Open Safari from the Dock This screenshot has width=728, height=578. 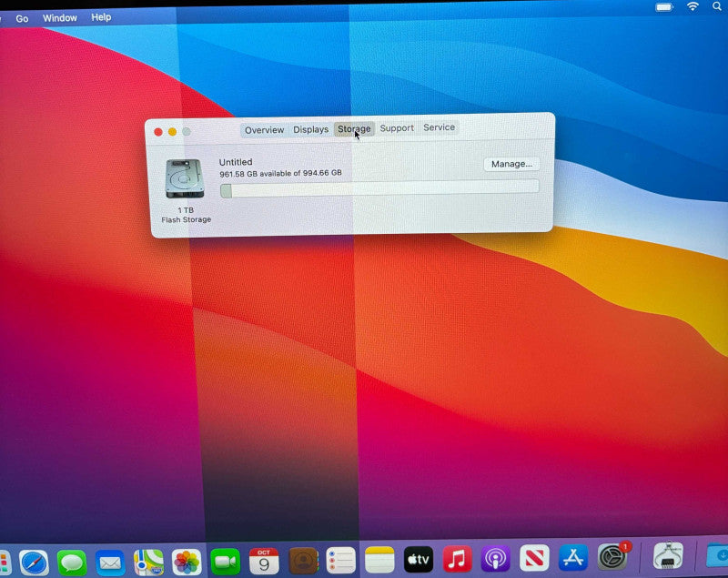click(x=34, y=563)
